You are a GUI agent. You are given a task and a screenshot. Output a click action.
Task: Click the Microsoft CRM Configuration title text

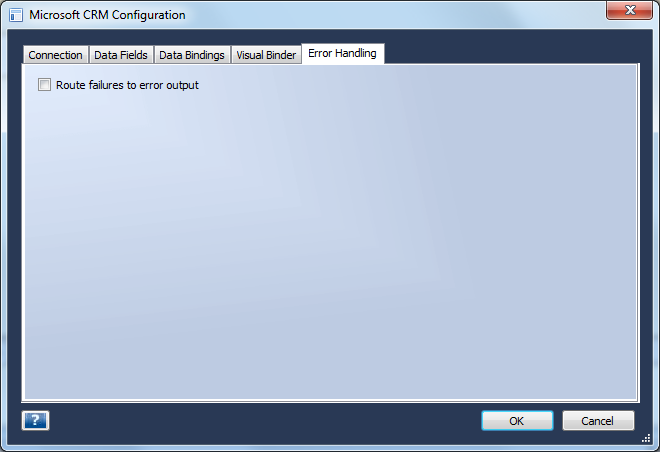point(107,15)
